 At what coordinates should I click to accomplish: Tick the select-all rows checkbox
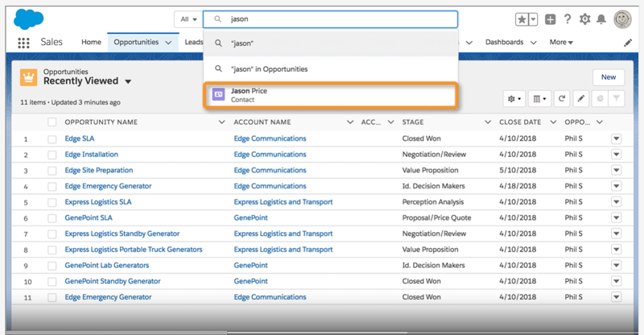(52, 122)
